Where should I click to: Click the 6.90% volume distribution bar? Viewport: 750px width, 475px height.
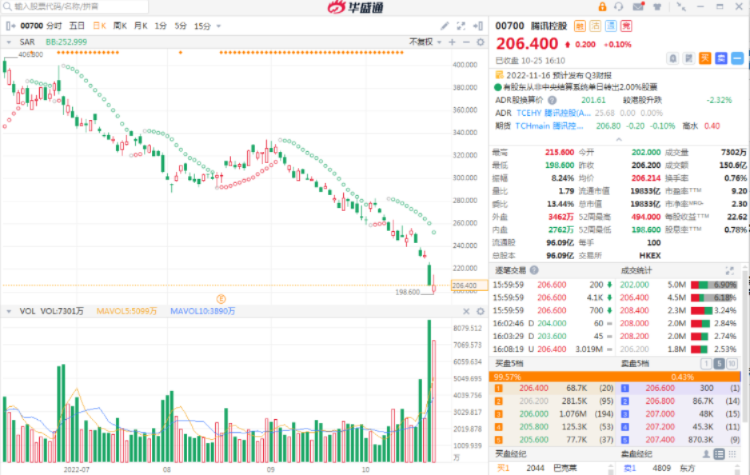pyautogui.click(x=714, y=285)
